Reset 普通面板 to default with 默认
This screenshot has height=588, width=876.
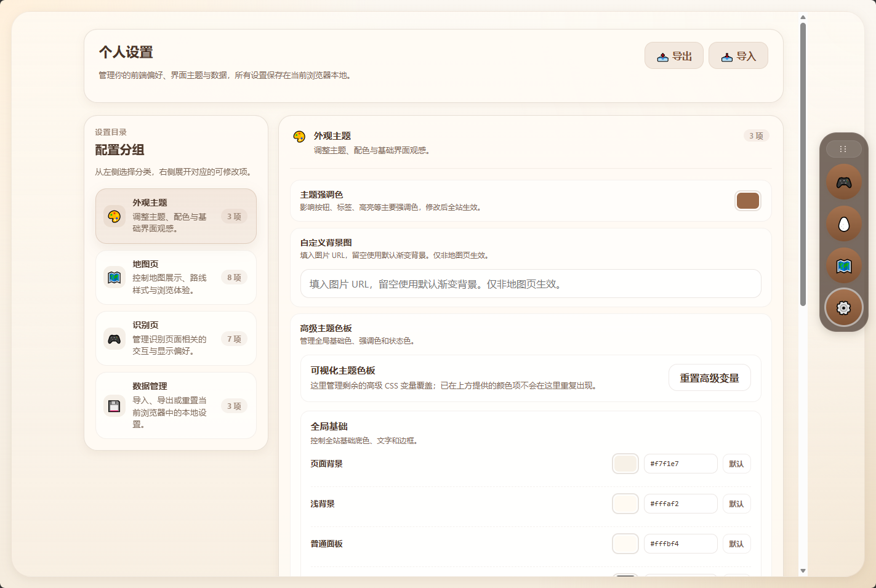tap(736, 544)
